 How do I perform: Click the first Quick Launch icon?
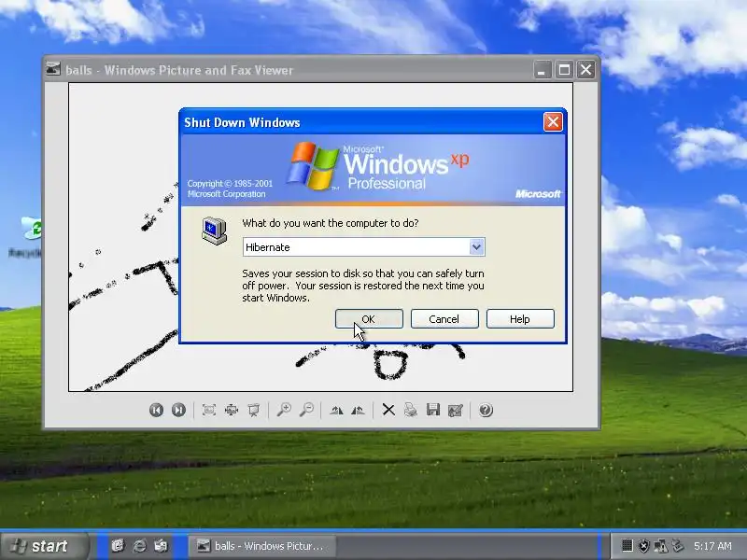click(118, 546)
